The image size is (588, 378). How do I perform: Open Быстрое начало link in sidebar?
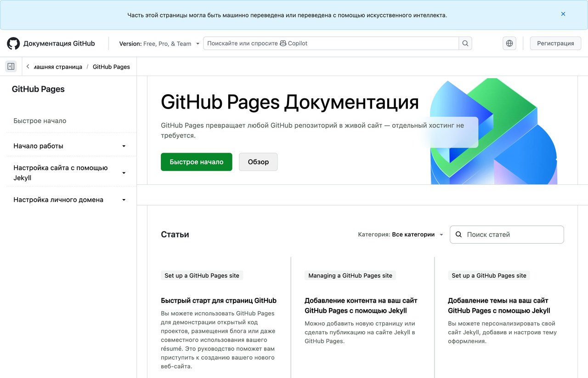(x=40, y=121)
